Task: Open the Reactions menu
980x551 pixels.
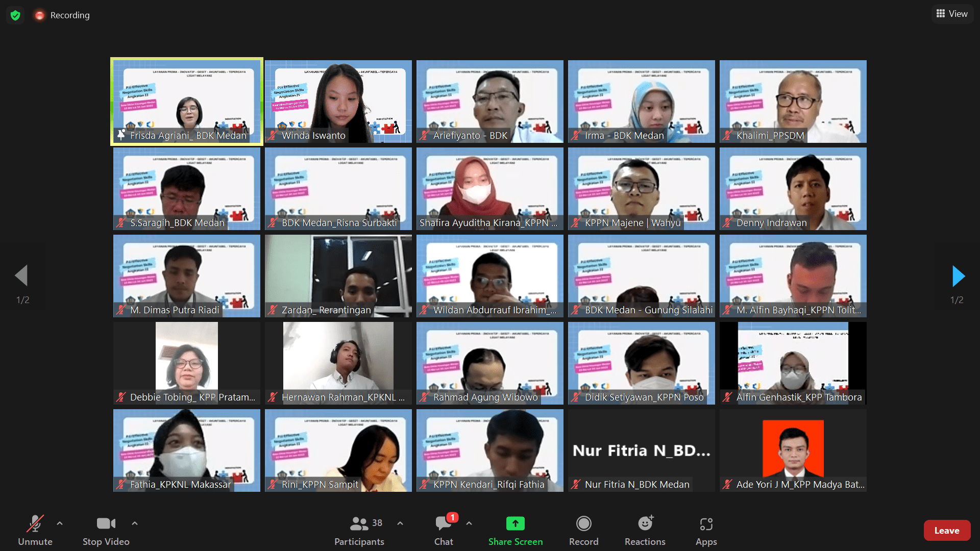Action: click(x=645, y=530)
